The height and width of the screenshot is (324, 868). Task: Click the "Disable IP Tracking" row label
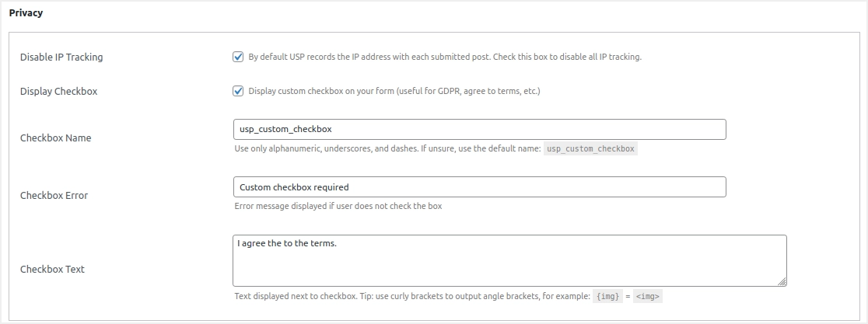pyautogui.click(x=61, y=57)
